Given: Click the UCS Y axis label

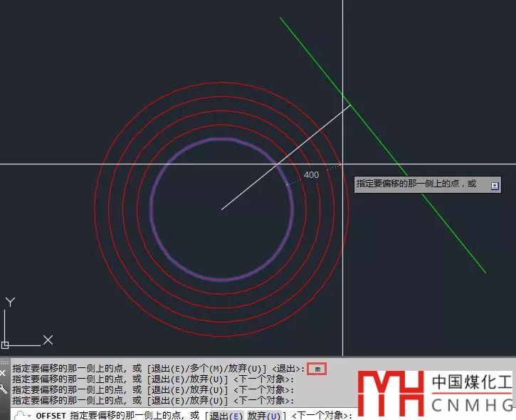Looking at the screenshot, I should [10, 303].
